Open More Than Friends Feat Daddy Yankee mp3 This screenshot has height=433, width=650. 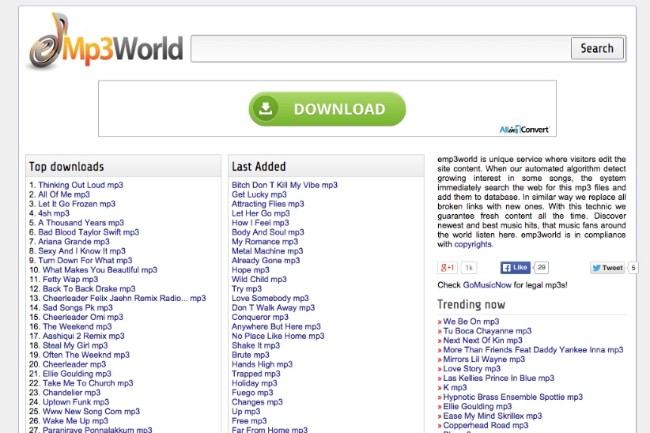(x=533, y=350)
